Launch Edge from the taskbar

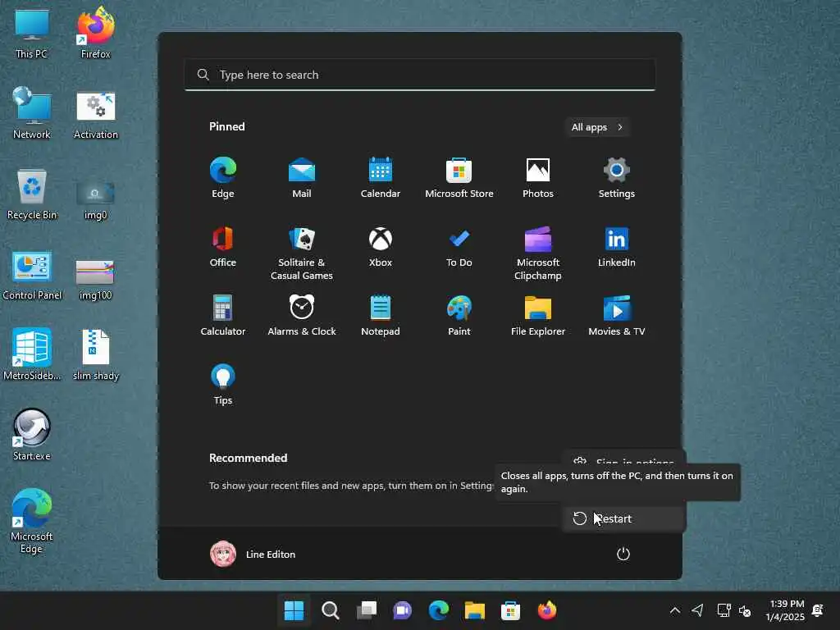[x=438, y=610]
